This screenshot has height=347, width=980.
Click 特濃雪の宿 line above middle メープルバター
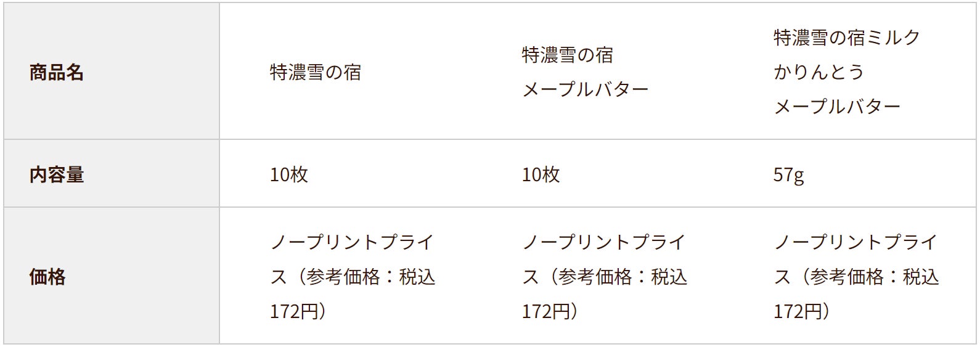(567, 55)
